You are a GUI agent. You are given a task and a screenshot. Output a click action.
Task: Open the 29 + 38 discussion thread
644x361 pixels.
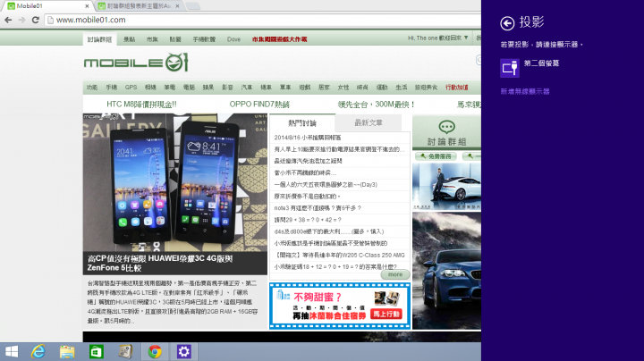(x=308, y=220)
